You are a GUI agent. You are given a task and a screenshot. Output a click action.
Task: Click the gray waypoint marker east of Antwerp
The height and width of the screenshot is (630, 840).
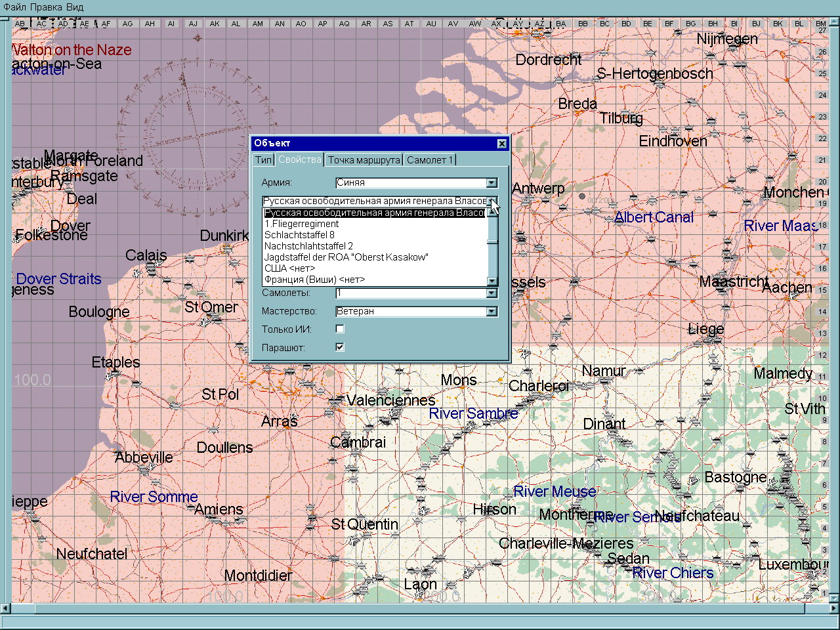[x=582, y=196]
